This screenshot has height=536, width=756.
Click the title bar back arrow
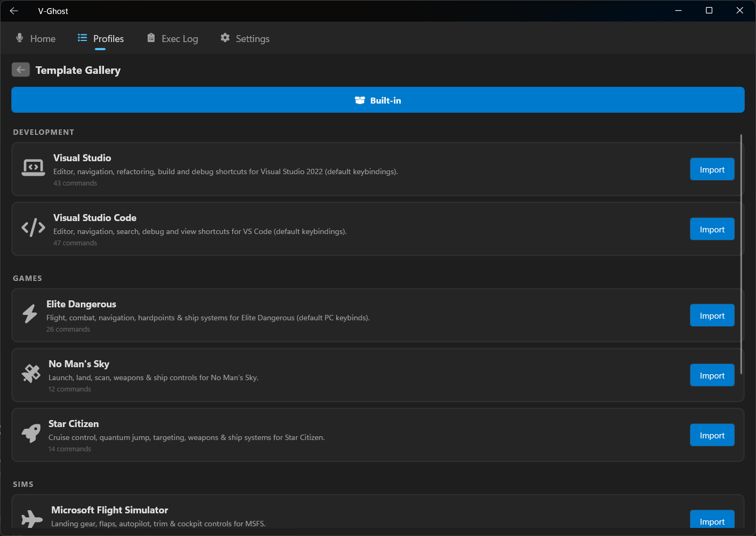pos(14,11)
